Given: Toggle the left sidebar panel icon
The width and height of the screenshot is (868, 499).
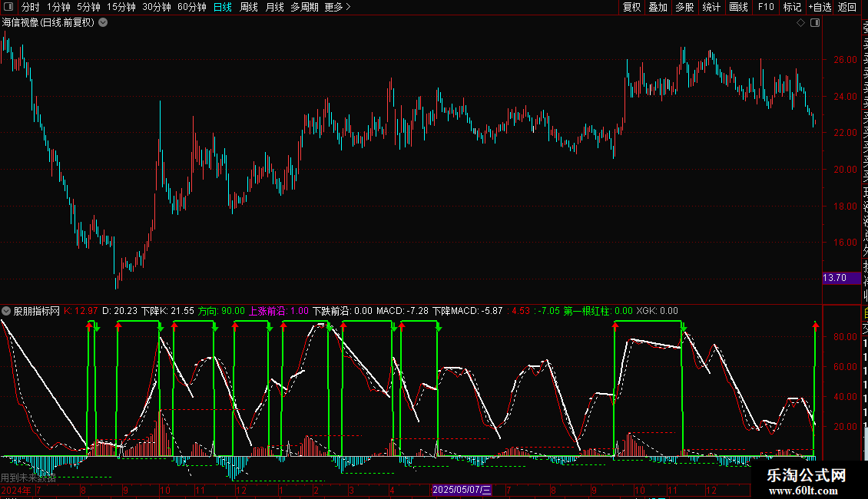Looking at the screenshot, I should pyautogui.click(x=8, y=7).
